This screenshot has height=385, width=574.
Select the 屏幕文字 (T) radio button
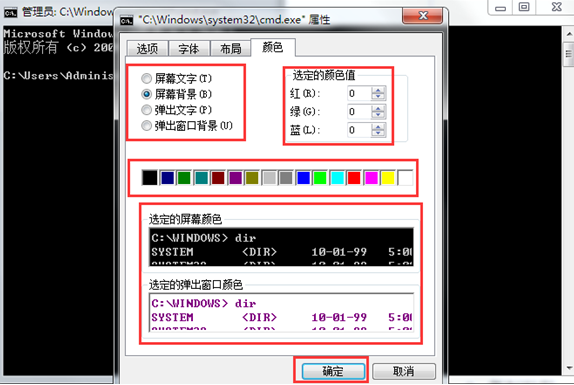tap(146, 78)
